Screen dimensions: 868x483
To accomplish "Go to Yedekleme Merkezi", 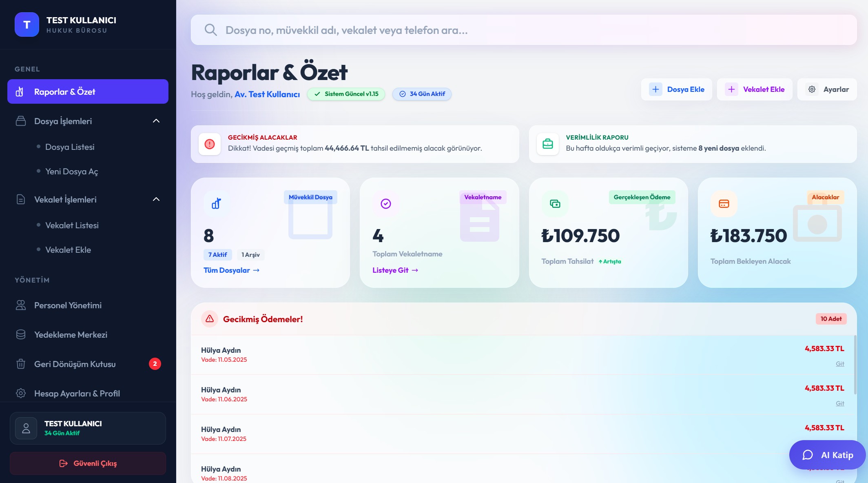I will pyautogui.click(x=71, y=335).
